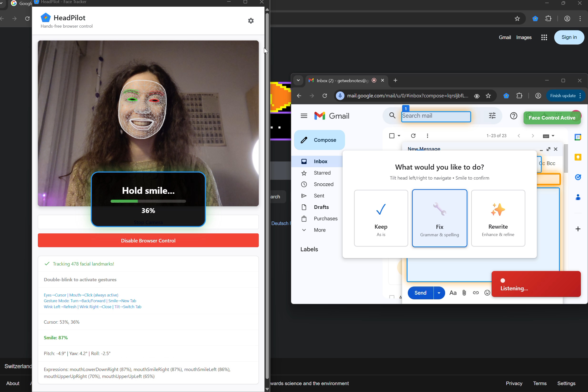Screen dimensions: 588x392
Task: Open Gmail support help icon
Action: [513, 116]
